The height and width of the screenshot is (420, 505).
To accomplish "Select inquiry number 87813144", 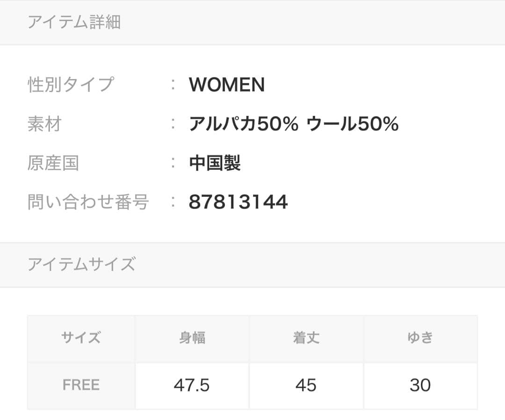I will click(x=238, y=202).
